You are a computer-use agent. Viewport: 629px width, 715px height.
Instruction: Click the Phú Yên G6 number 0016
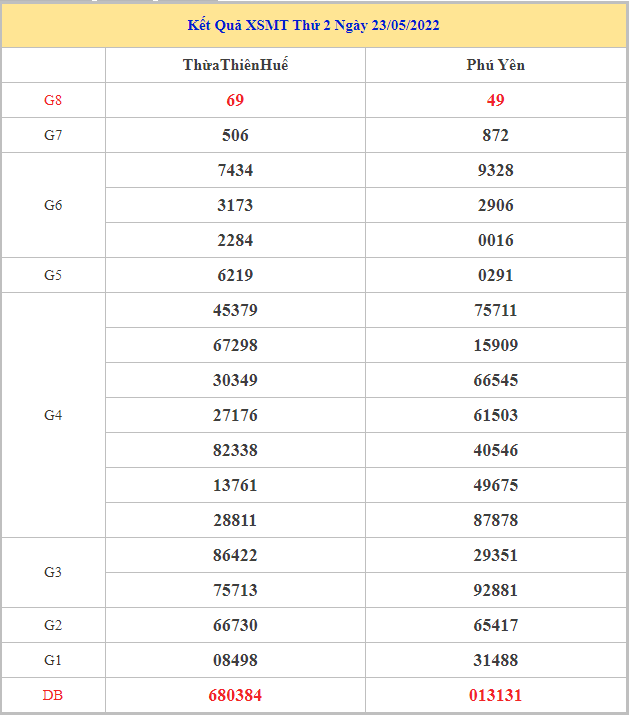click(x=495, y=240)
